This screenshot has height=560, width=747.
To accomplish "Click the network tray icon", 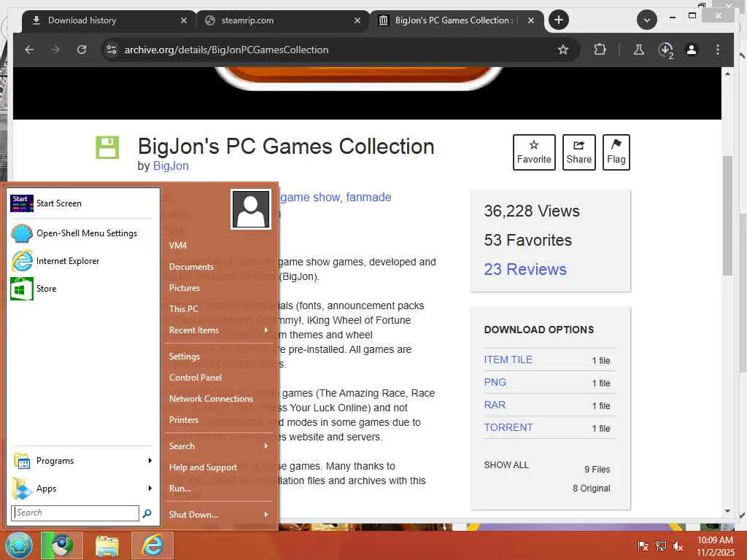I will pyautogui.click(x=660, y=546).
